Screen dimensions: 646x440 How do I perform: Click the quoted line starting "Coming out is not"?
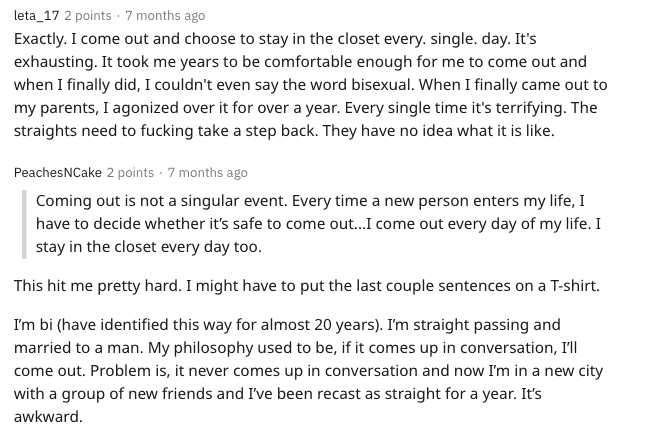[200, 200]
